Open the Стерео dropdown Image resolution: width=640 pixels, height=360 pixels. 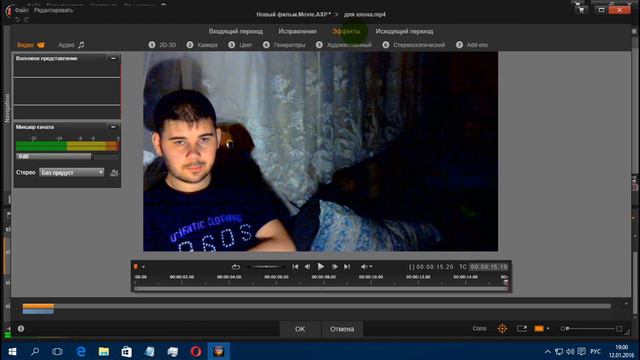pyautogui.click(x=72, y=173)
